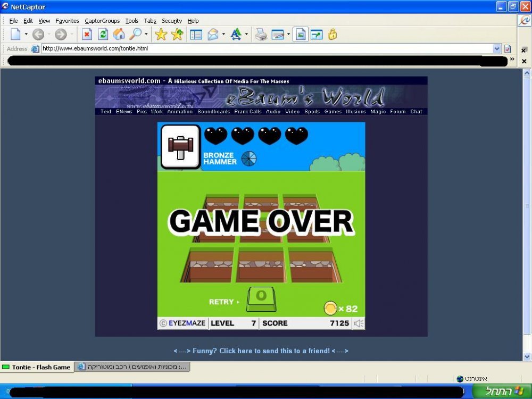Viewport: 532px width, 399px height.
Task: Open the View menu
Action: (44, 21)
